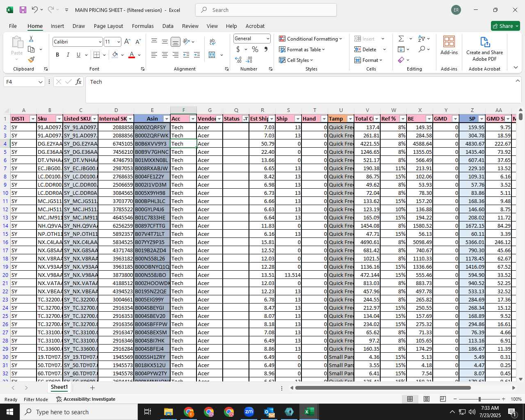This screenshot has height=420, width=525.
Task: Click Comma Style icon
Action: click(x=266, y=49)
